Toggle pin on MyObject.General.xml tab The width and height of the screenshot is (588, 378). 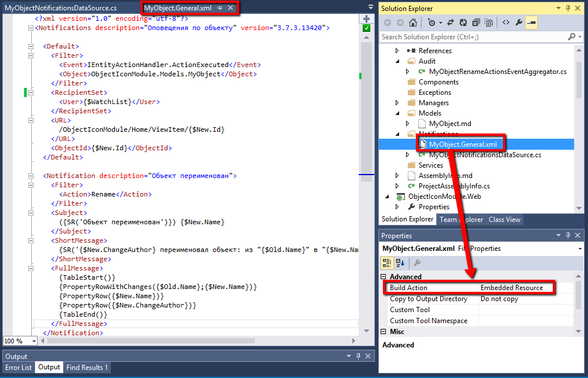219,8
